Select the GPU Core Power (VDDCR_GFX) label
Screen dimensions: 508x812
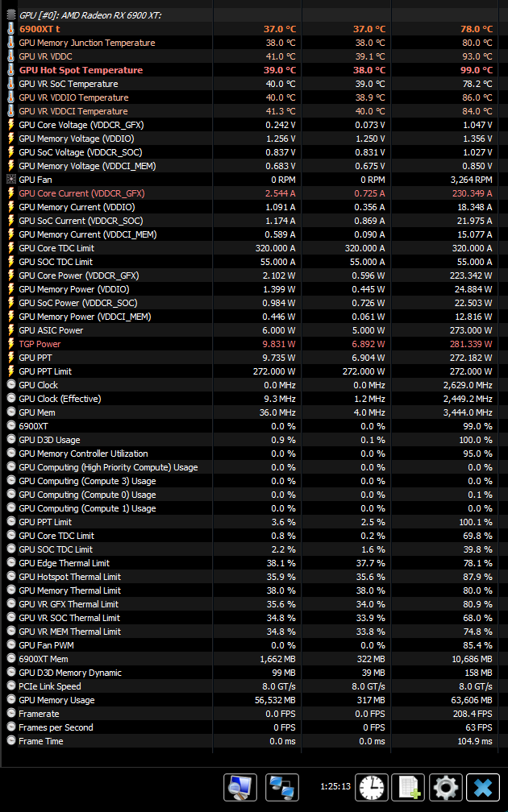[79, 275]
